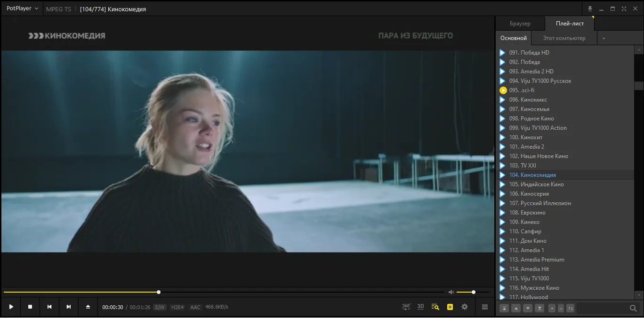This screenshot has width=644, height=318.
Task: Open the settings gear control panel
Action: (465, 307)
